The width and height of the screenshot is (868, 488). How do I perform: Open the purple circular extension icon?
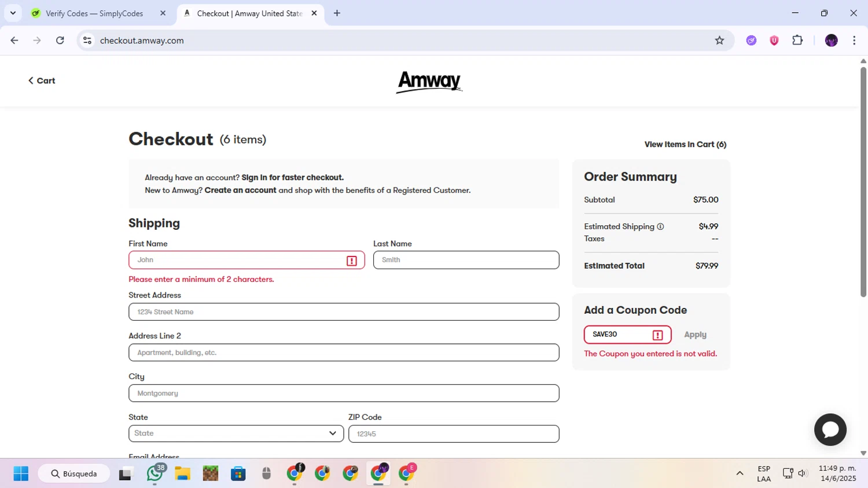pos(751,41)
